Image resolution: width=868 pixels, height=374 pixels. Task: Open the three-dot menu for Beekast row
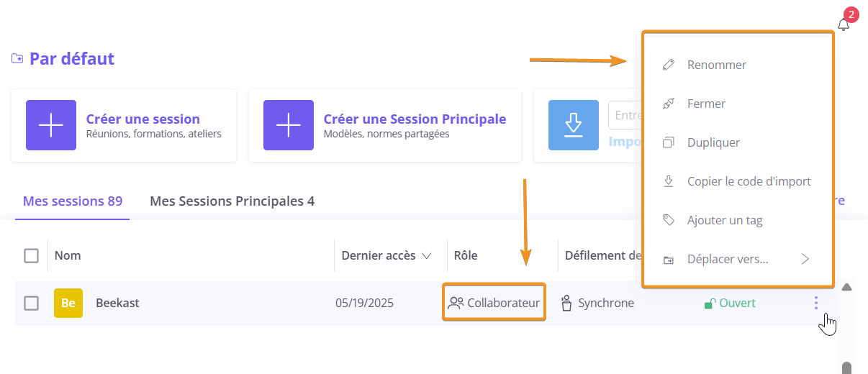pos(816,303)
